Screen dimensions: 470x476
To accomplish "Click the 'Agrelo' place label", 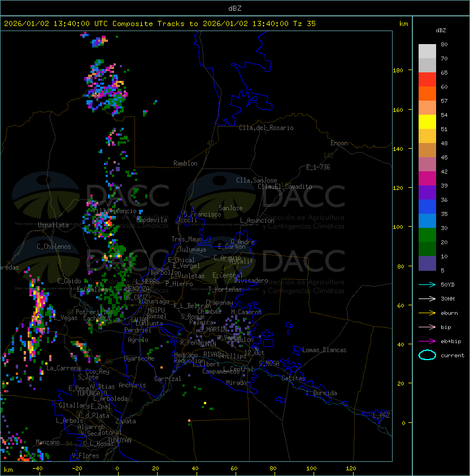I will 138,340.
